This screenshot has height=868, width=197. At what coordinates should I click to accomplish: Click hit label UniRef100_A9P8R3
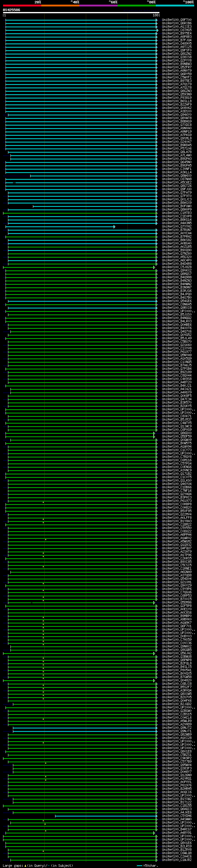coord(177,37)
